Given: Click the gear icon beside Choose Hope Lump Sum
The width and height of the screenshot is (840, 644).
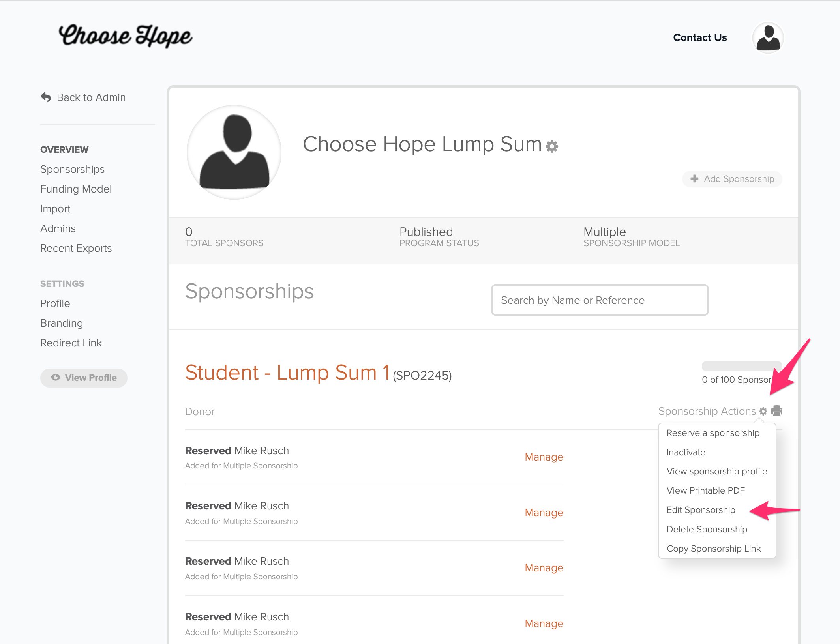Looking at the screenshot, I should (x=552, y=146).
